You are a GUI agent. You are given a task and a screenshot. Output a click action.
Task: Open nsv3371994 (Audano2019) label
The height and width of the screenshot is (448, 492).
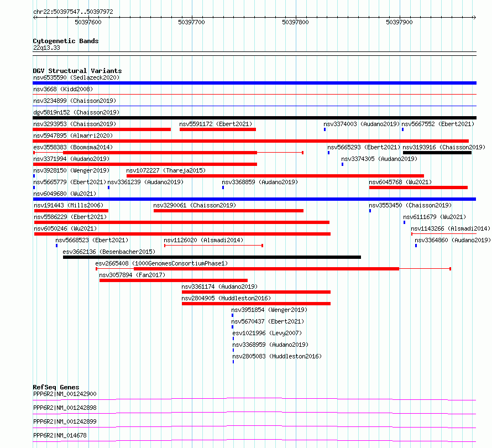click(71, 159)
